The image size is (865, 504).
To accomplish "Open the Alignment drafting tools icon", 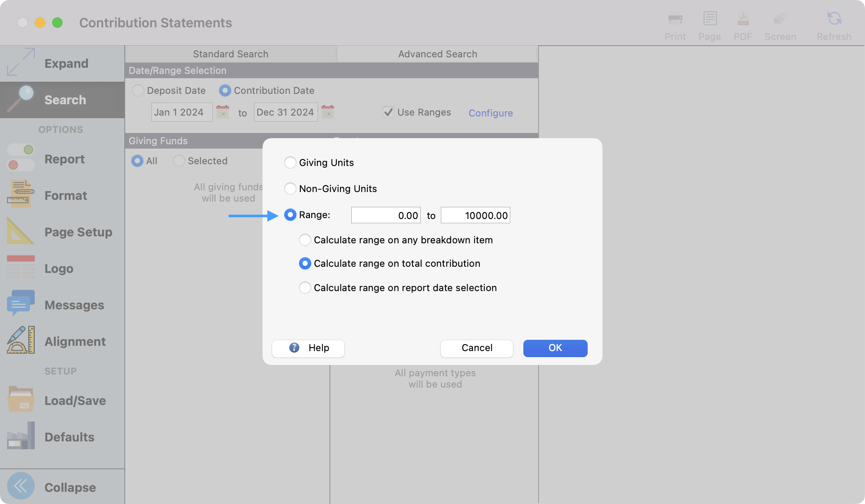I will tap(20, 340).
